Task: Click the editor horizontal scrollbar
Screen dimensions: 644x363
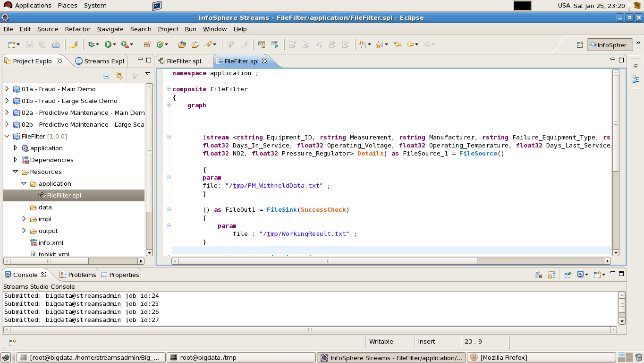Action: (391, 261)
